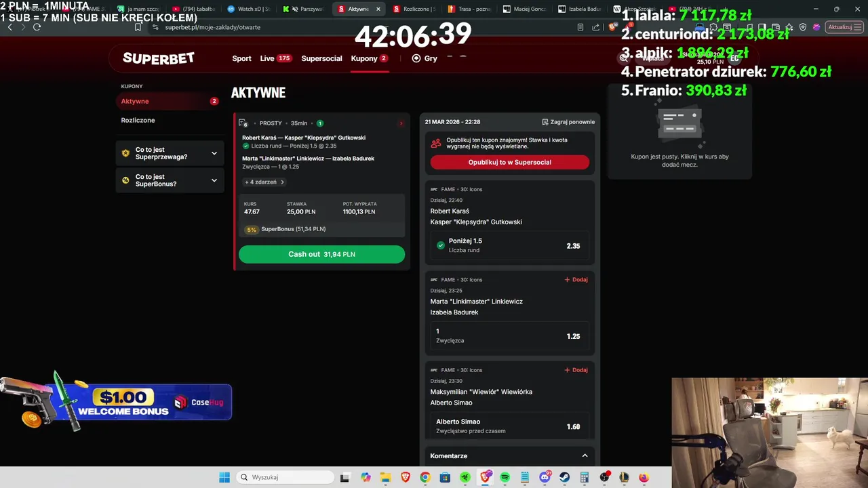The width and height of the screenshot is (868, 488).
Task: Open Notepad from the taskbar
Action: [x=524, y=477]
